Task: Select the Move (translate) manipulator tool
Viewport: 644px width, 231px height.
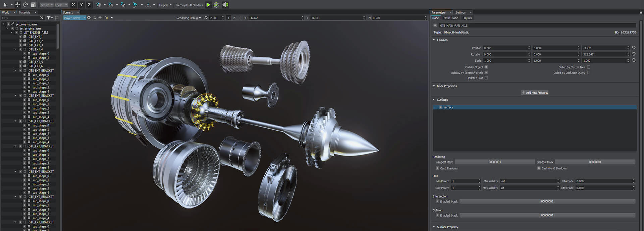Action: [x=18, y=5]
